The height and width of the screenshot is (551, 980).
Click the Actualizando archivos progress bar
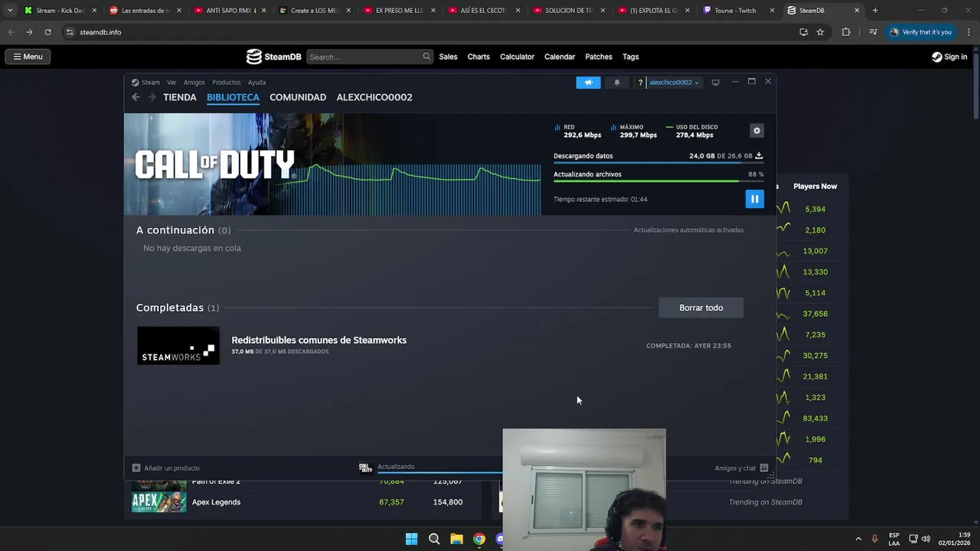coord(658,181)
